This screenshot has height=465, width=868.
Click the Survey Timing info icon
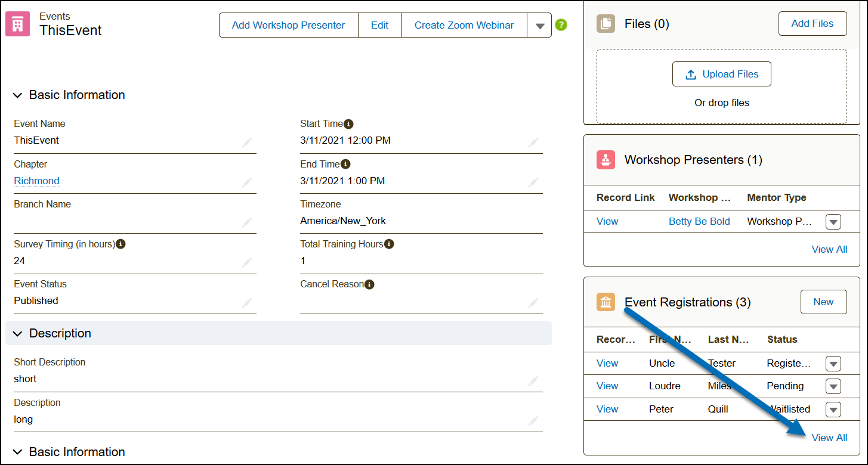click(121, 244)
